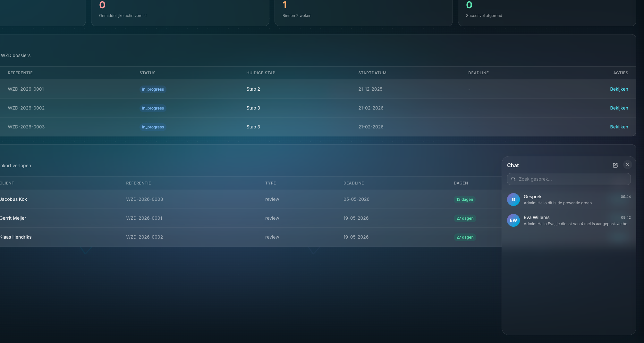This screenshot has height=343, width=644.
Task: Click timestamp 09:42 on Eva Willems chat
Action: (626, 217)
